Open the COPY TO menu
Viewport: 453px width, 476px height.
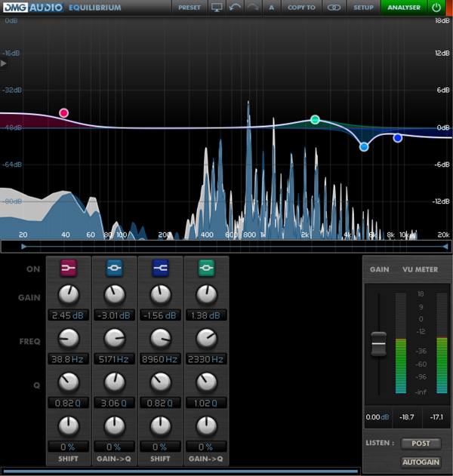point(301,8)
